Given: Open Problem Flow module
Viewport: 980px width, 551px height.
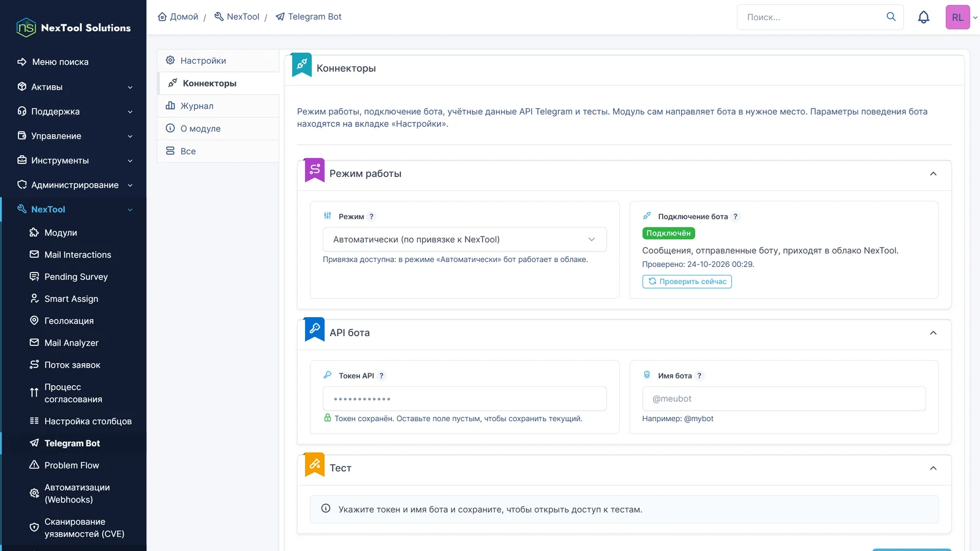Looking at the screenshot, I should point(73,465).
